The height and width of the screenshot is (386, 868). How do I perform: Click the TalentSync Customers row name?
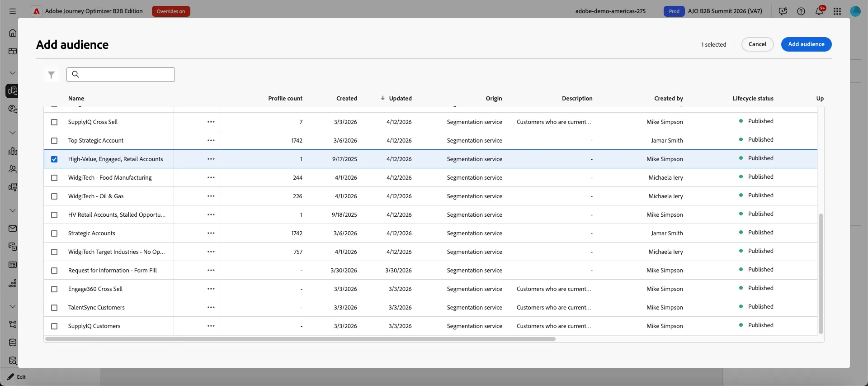tap(96, 307)
